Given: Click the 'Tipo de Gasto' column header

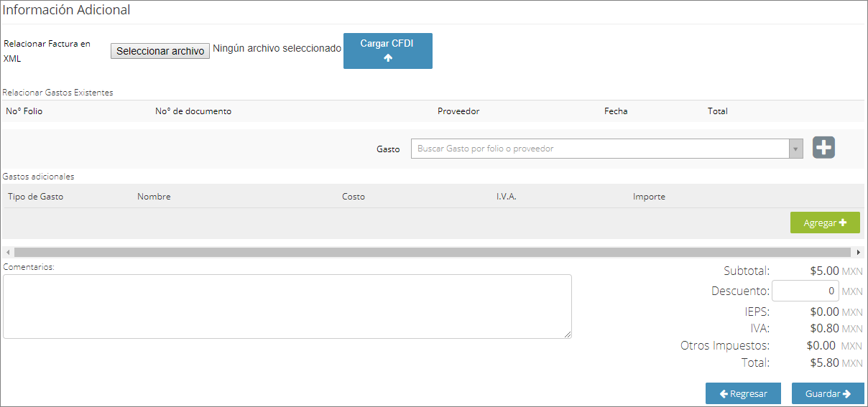Looking at the screenshot, I should coord(35,197).
